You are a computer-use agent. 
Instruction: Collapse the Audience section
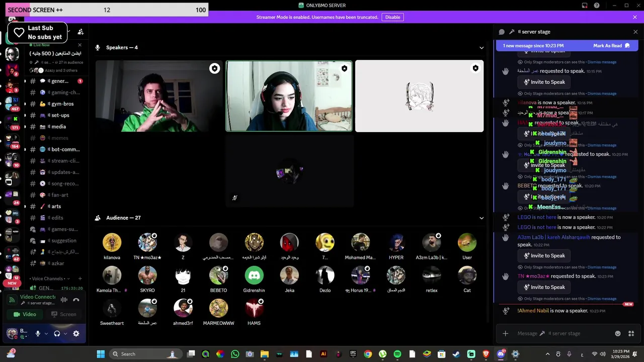tap(481, 218)
